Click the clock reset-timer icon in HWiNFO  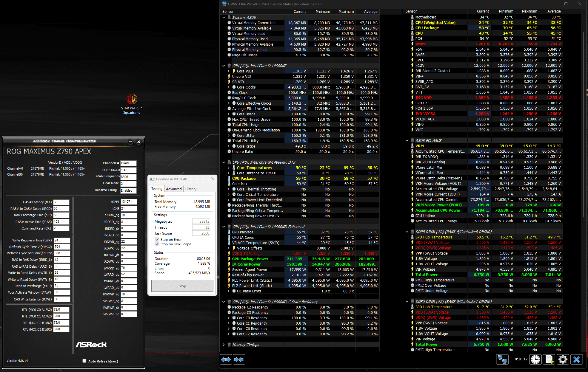tap(535, 359)
